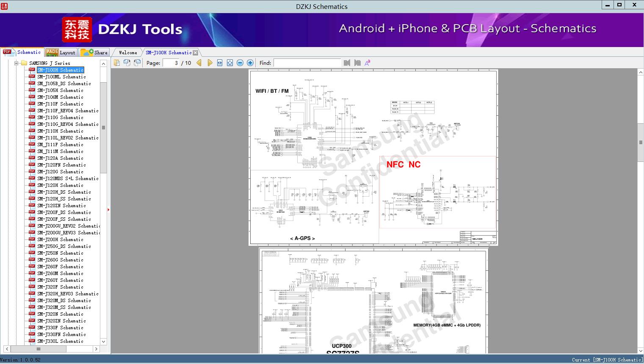Click the Find search input field
This screenshot has width=644, height=364.
point(307,63)
